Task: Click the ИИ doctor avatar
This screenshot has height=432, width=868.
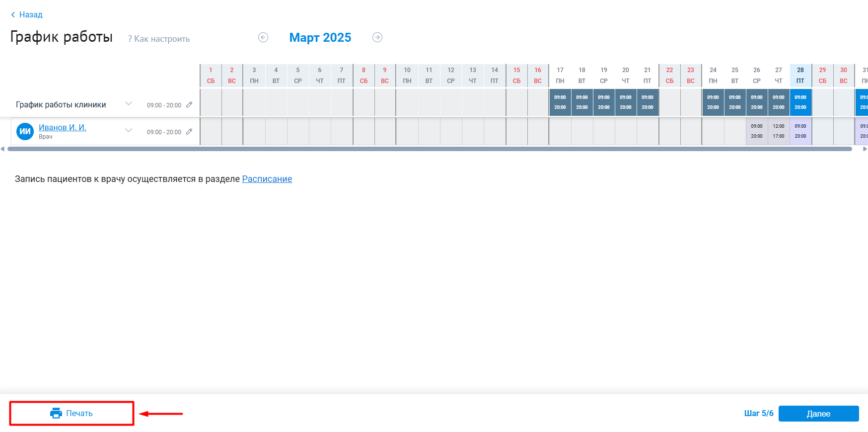Action: [x=25, y=131]
